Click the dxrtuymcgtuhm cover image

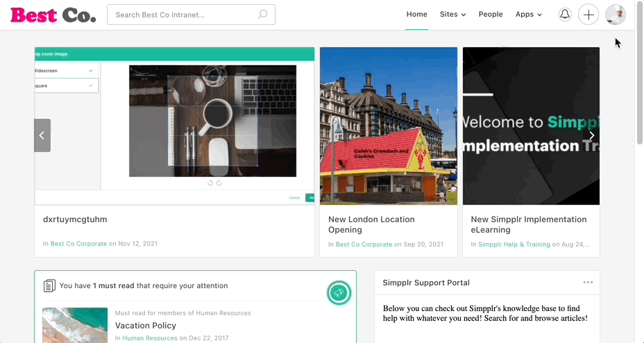[x=175, y=126]
